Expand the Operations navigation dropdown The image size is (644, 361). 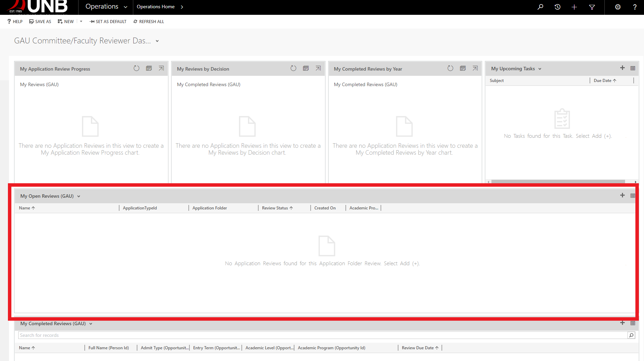click(x=125, y=7)
